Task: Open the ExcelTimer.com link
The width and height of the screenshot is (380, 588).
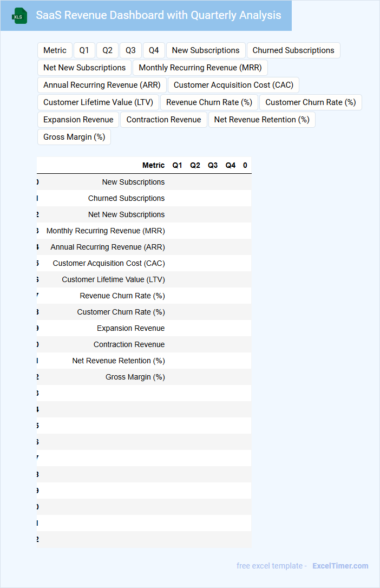Action: [340, 565]
